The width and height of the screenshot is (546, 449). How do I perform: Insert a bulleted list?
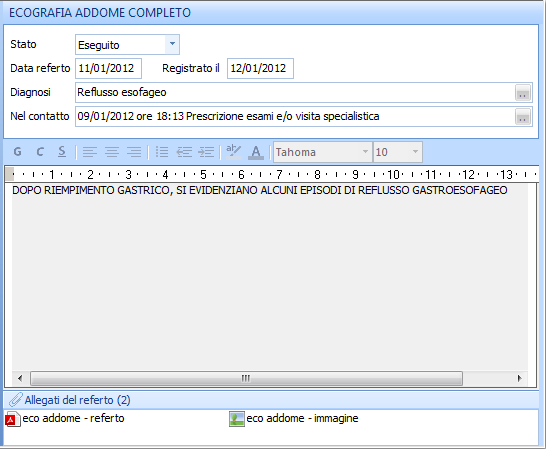click(x=162, y=152)
